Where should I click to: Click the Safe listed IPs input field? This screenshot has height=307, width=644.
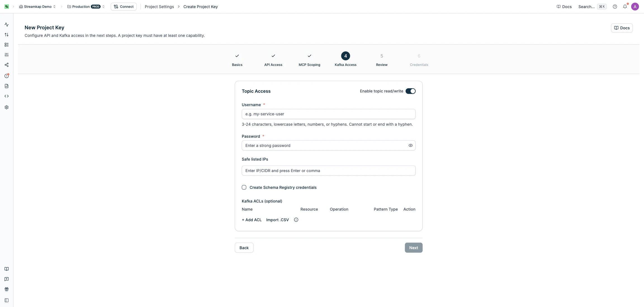click(328, 170)
